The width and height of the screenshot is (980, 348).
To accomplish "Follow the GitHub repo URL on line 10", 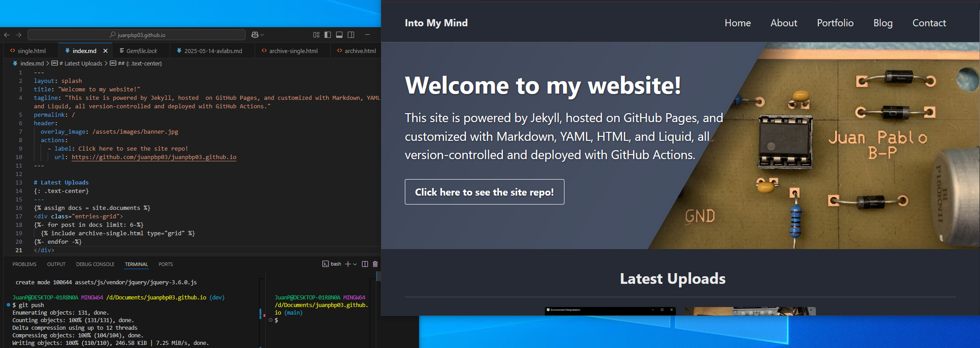I will (154, 157).
